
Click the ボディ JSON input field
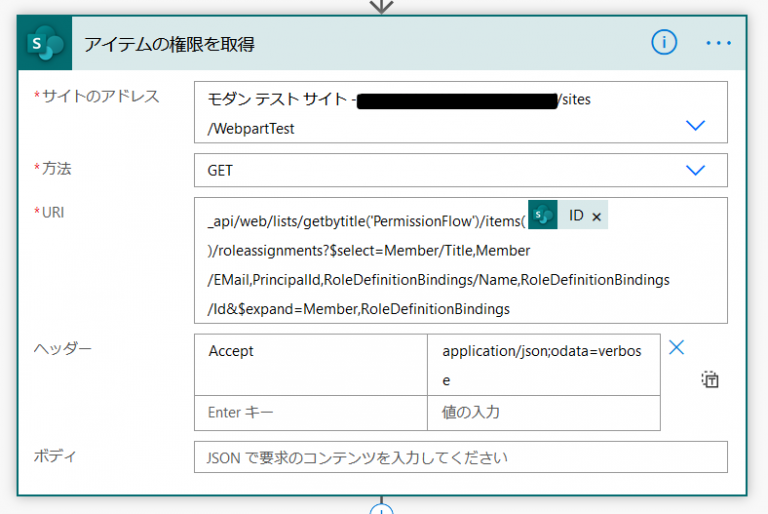460,457
